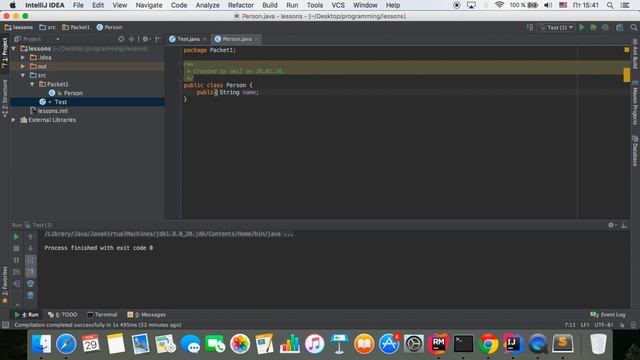Hide the Run tool window
640x360 pixels.
click(x=624, y=225)
